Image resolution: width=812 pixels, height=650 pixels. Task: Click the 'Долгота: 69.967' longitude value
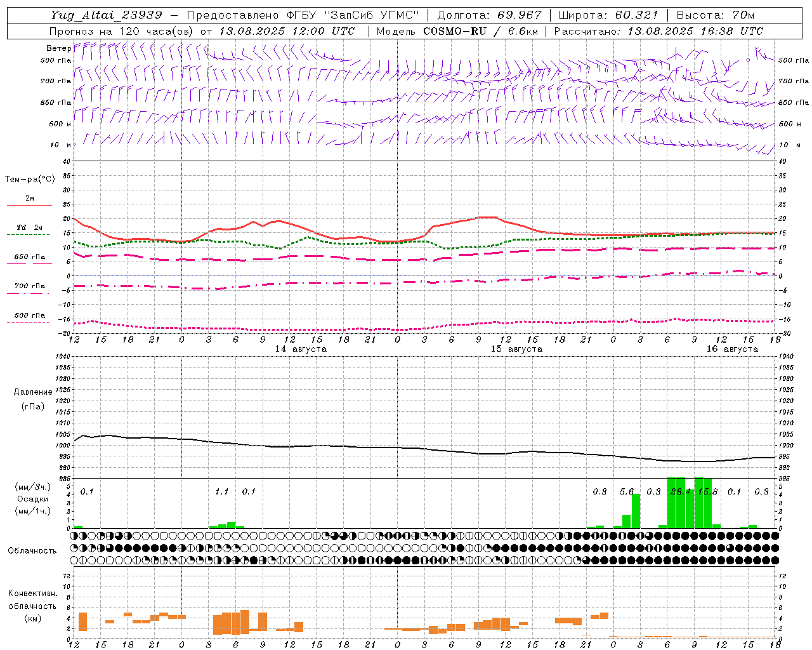(490, 15)
